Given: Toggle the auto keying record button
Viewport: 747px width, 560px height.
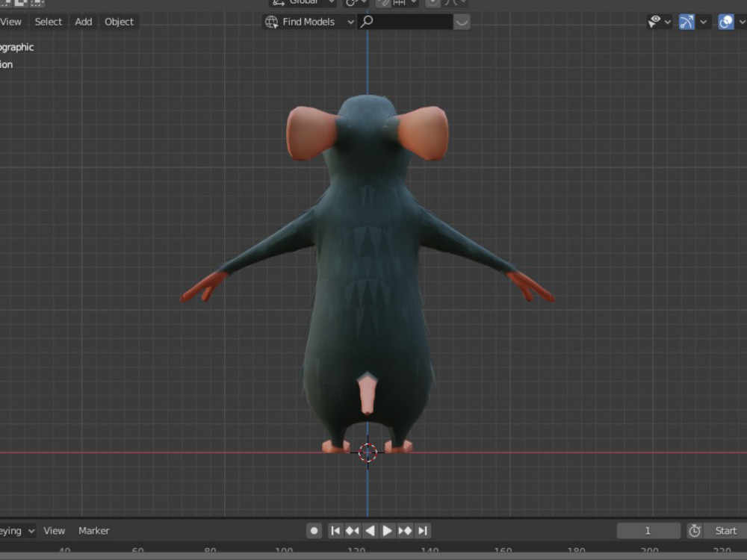Looking at the screenshot, I should pyautogui.click(x=314, y=530).
